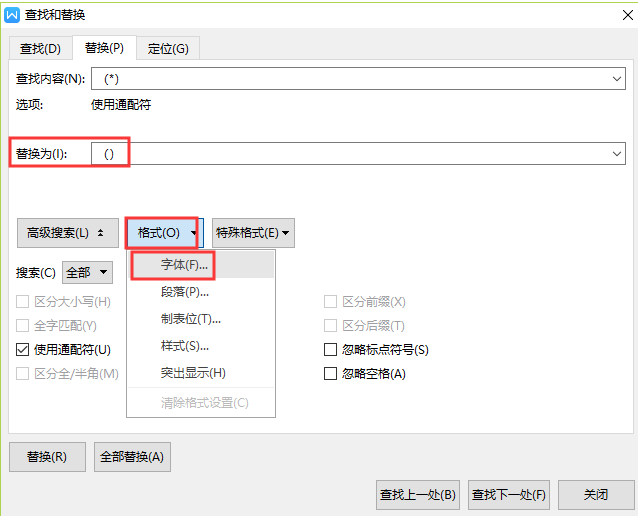Choose 样式(S)... from format menu

click(201, 346)
